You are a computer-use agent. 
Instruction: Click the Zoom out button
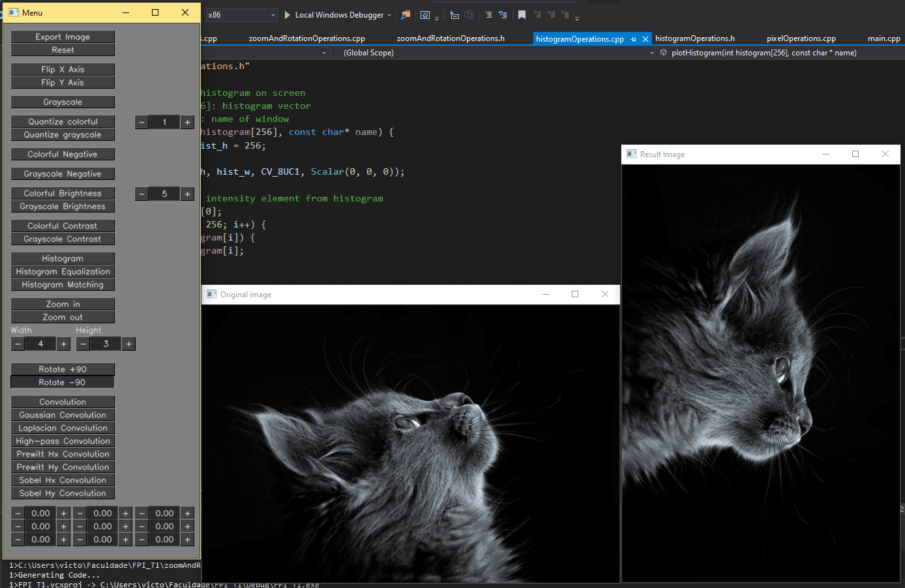pos(63,317)
